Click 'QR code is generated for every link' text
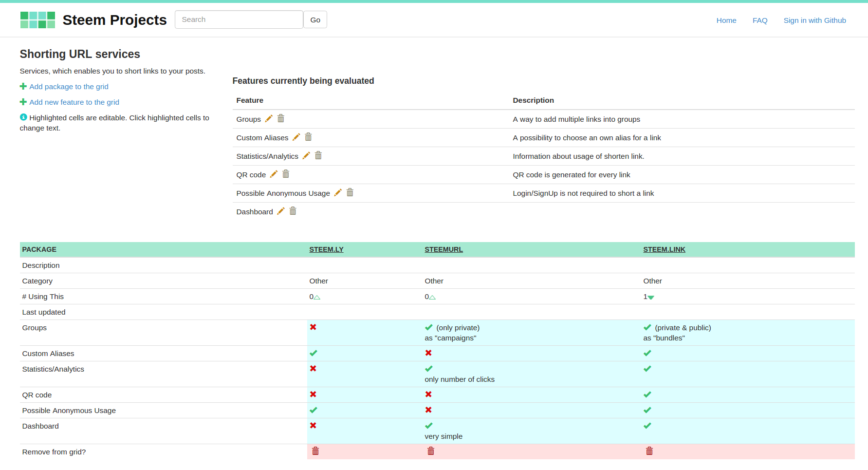The width and height of the screenshot is (868, 470). [x=572, y=175]
